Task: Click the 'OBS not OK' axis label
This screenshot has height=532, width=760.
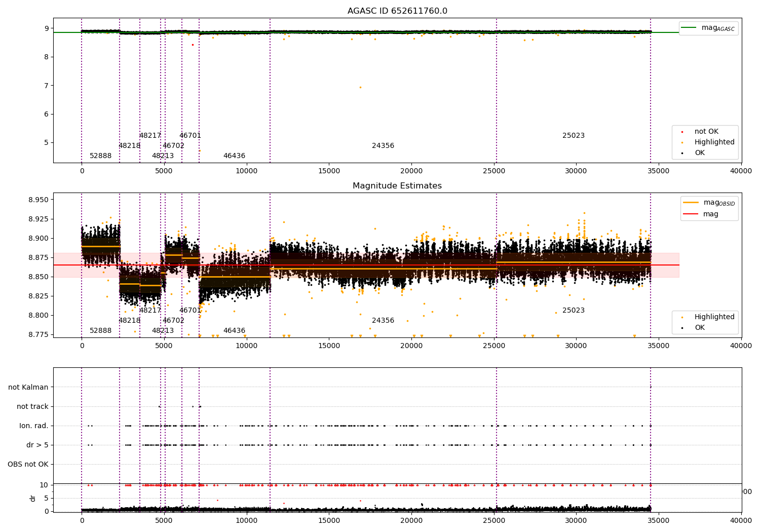Action: [x=28, y=464]
